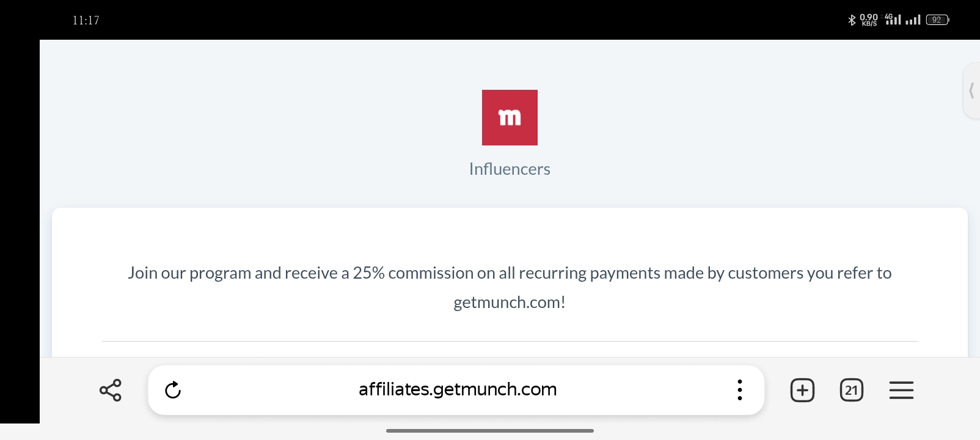Viewport: 980px width, 440px height.
Task: Reload the page with the refresh icon
Action: click(x=173, y=390)
